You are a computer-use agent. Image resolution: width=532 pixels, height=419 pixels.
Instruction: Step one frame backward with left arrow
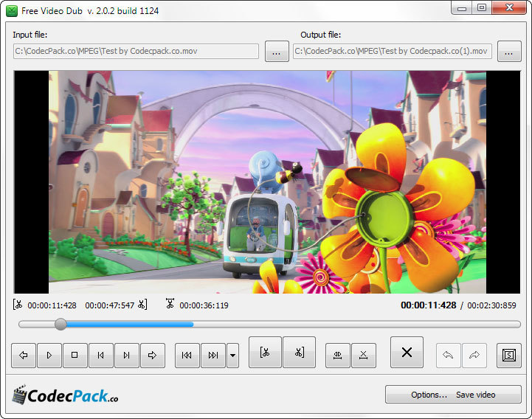click(x=24, y=356)
